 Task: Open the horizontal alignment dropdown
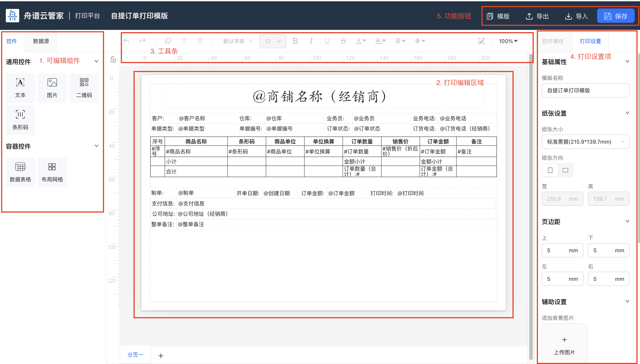click(400, 41)
